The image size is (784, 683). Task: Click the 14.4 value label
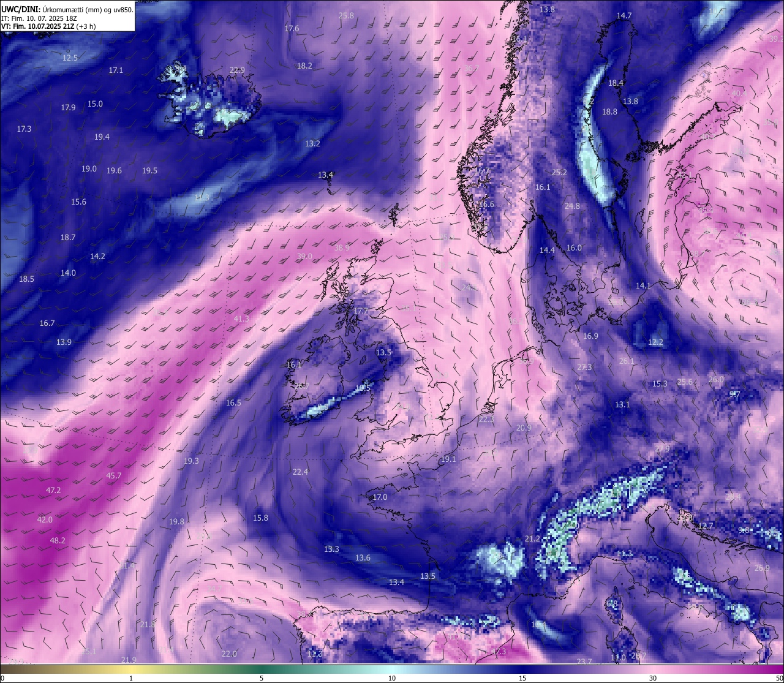547,250
